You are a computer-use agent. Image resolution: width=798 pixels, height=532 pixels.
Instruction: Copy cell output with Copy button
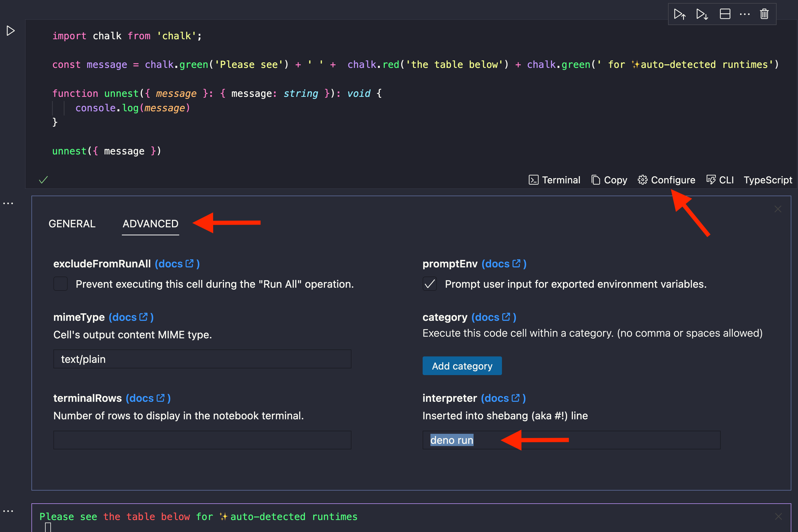pos(609,180)
